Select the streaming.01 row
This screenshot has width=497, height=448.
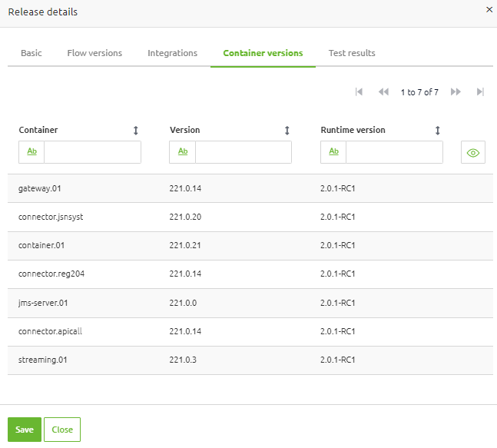[x=250, y=360]
